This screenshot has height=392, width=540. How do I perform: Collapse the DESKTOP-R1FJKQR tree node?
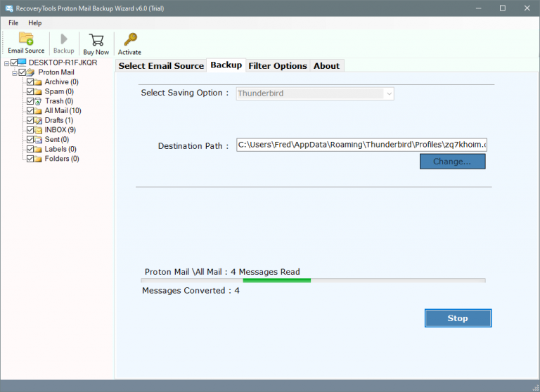[x=6, y=63]
